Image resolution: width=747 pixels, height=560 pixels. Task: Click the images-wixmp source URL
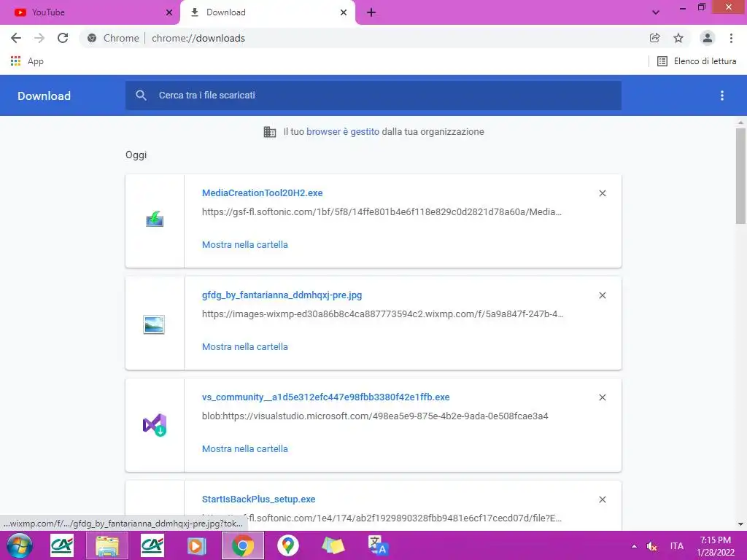pyautogui.click(x=382, y=314)
